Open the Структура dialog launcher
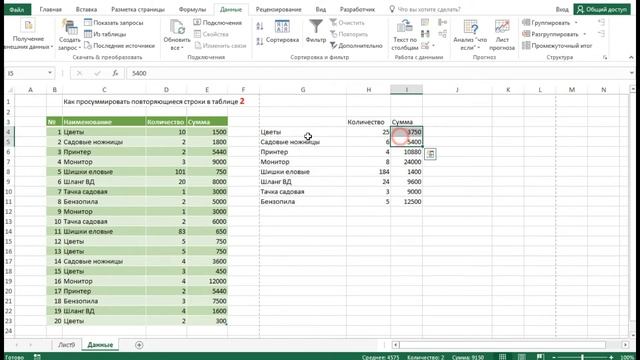 tap(604, 58)
